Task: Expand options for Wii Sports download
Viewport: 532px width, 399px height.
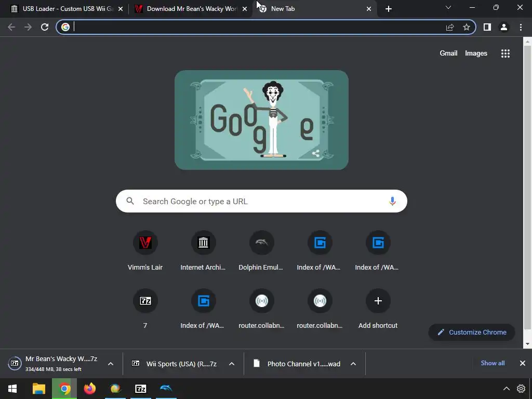Action: click(x=232, y=364)
